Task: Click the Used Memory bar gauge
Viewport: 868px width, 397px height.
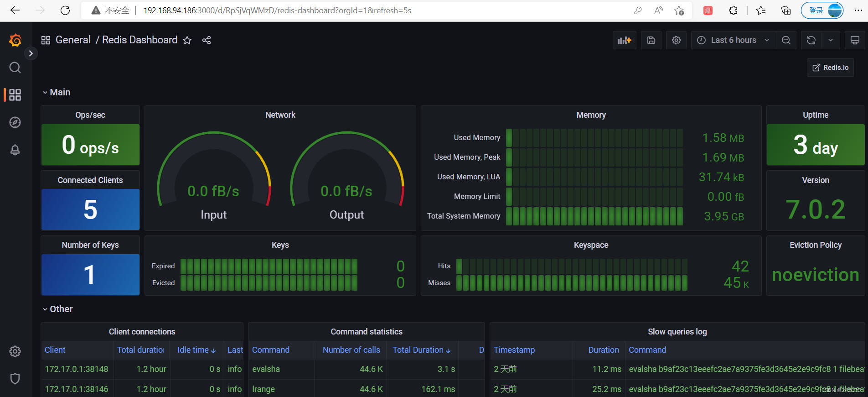Action: click(594, 138)
